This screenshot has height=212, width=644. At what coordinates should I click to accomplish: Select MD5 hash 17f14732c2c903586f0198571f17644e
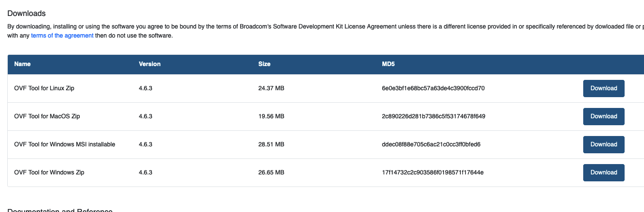pos(433,172)
